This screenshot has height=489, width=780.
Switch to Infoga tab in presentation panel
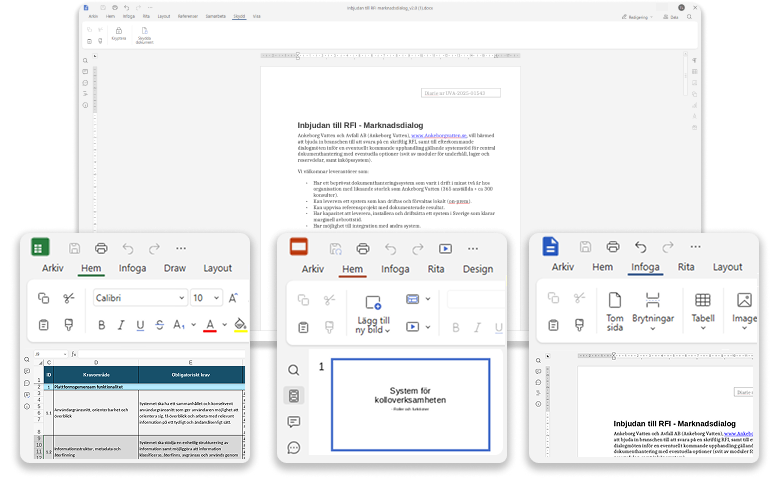[x=395, y=269]
